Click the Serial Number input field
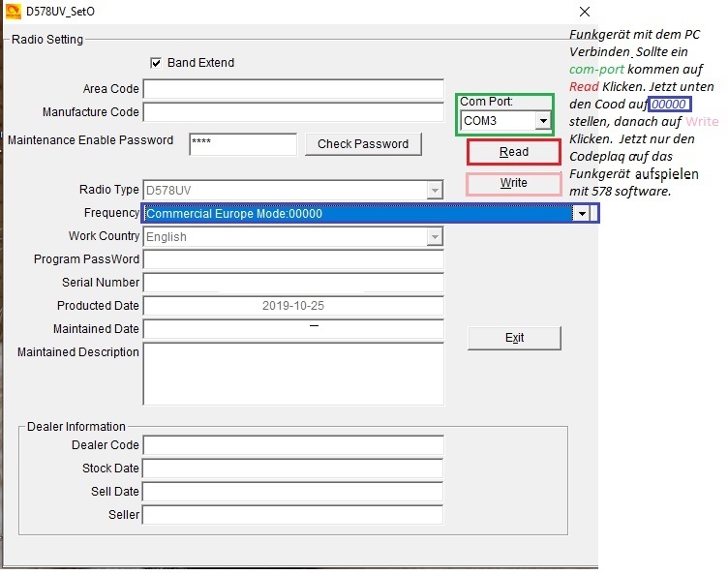 (292, 283)
